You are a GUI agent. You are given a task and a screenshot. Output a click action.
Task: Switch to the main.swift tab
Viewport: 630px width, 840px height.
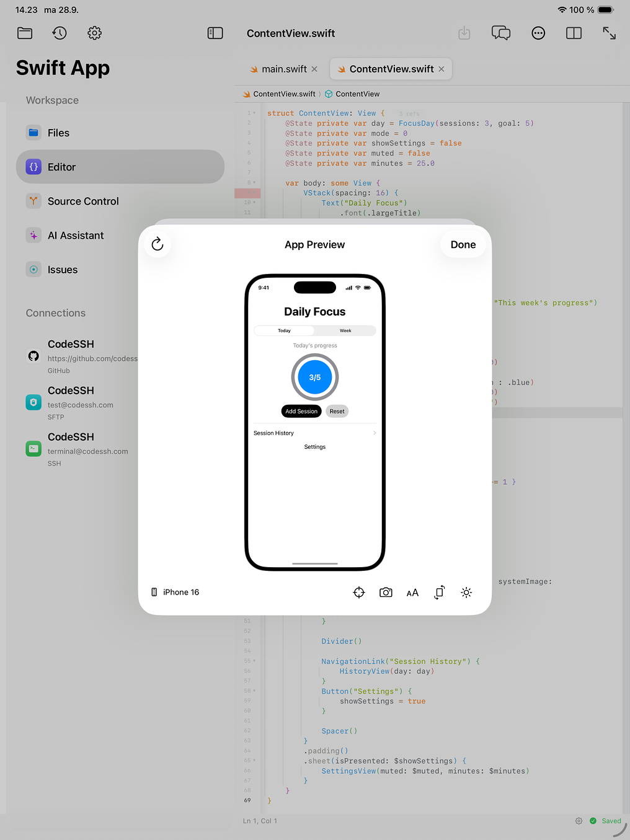point(284,69)
